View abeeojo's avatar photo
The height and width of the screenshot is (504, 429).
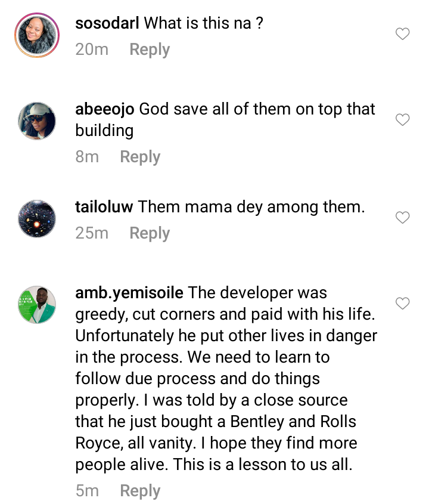[x=37, y=122]
